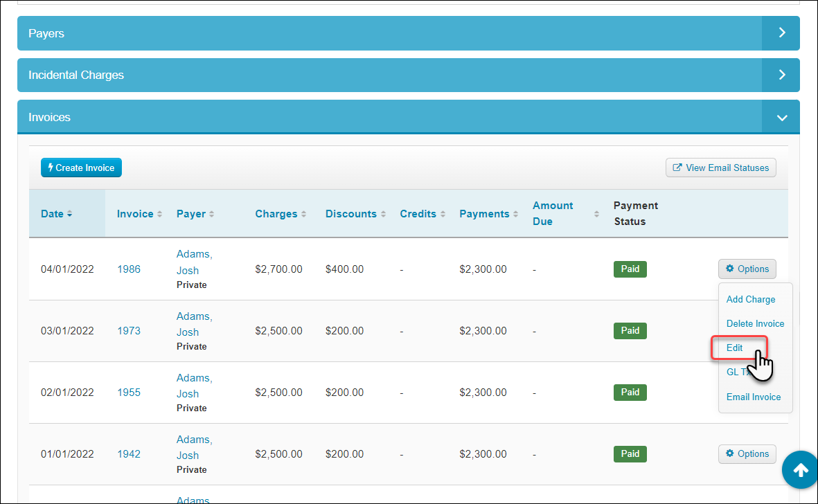Sort the table by Payer column

(195, 214)
